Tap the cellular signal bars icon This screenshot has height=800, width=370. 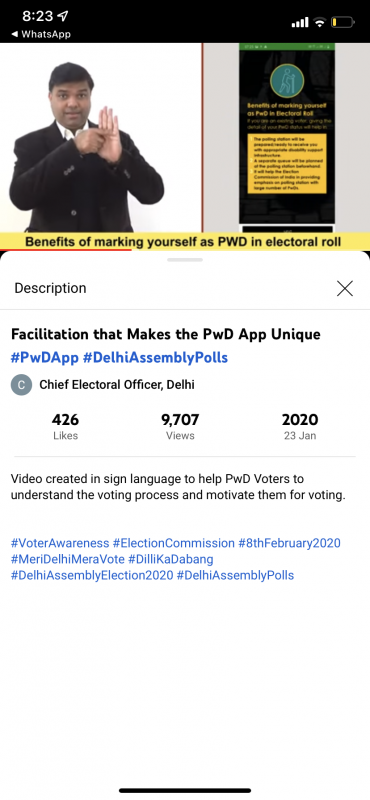click(x=300, y=22)
